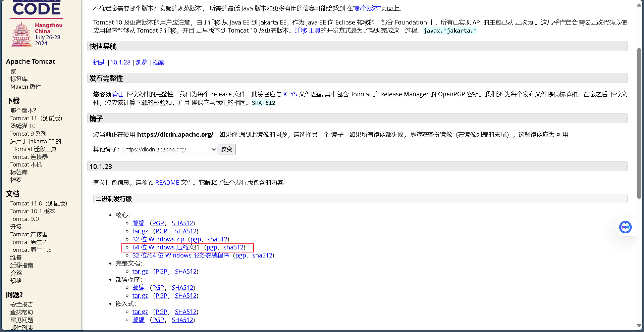
Task: Open 汤姆猫 10 download page
Action: tap(23, 126)
